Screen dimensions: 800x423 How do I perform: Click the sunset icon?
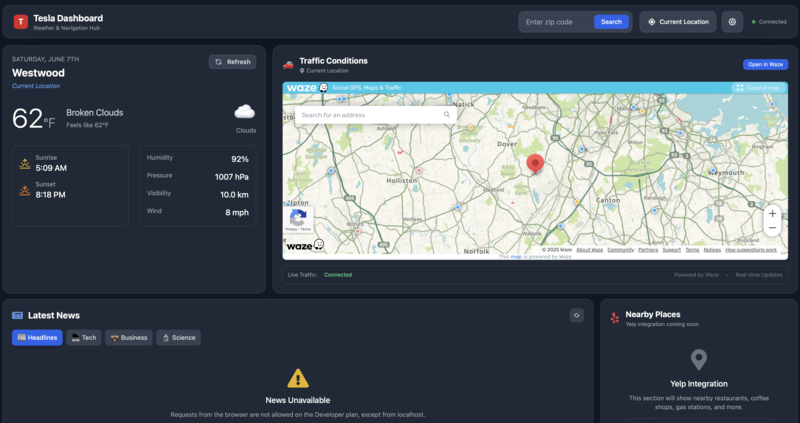pos(24,190)
